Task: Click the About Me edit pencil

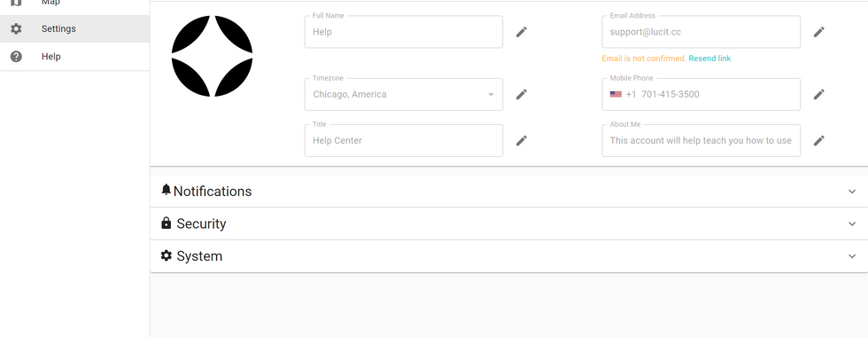Action: coord(818,141)
